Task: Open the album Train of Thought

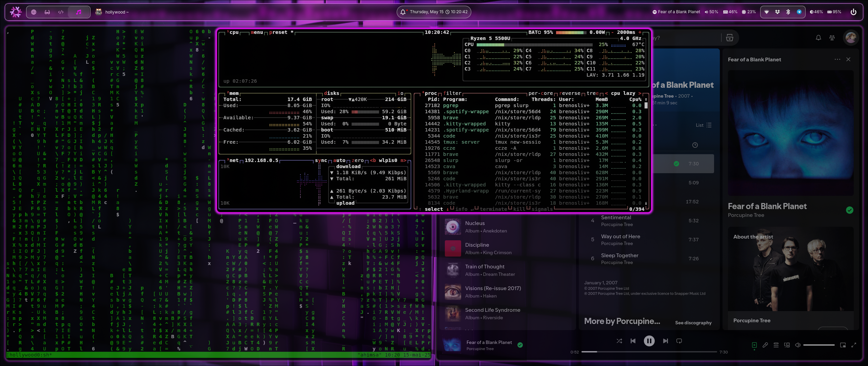Action: (507, 270)
